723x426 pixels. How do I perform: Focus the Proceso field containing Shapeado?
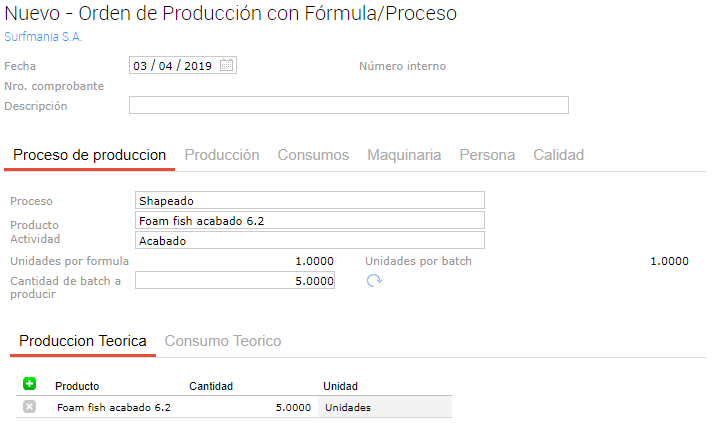pos(309,200)
